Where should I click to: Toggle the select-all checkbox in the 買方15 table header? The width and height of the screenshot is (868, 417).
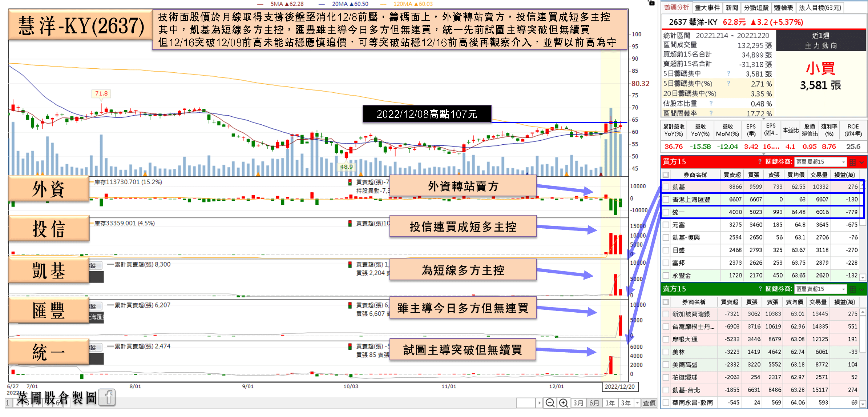(666, 175)
